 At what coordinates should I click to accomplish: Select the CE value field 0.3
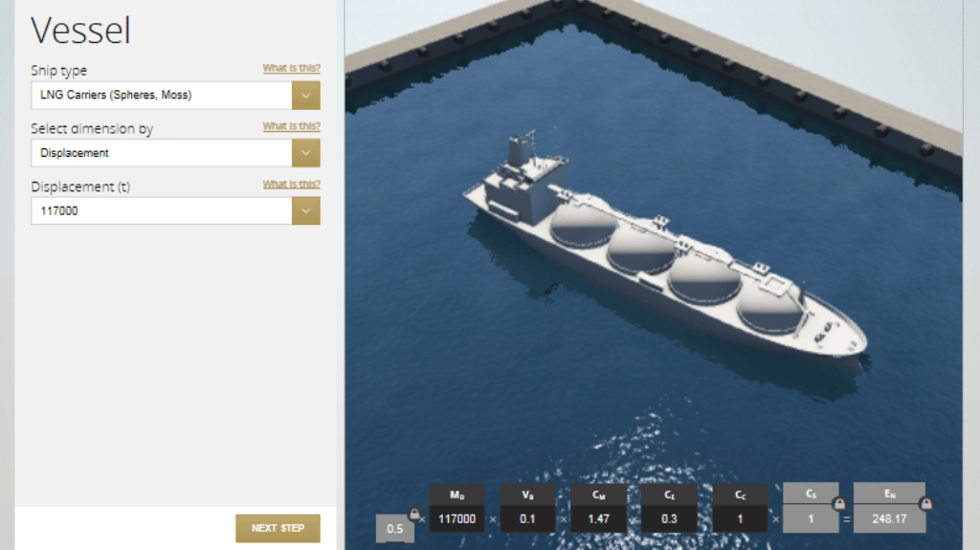click(670, 519)
